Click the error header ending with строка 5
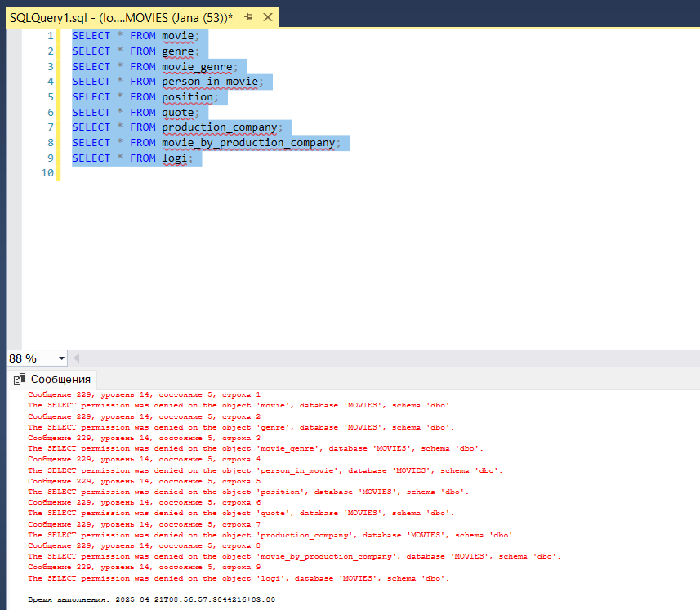Screen dimensions: 700x610 pos(145,482)
